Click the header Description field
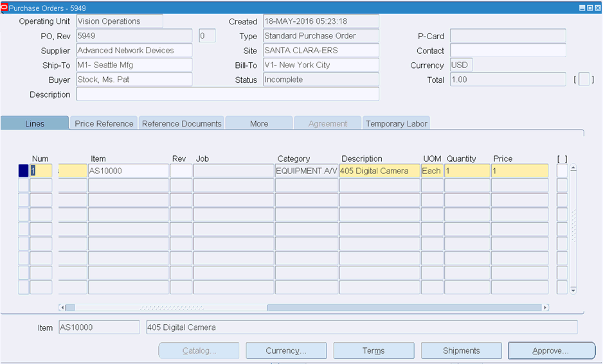 pyautogui.click(x=228, y=94)
